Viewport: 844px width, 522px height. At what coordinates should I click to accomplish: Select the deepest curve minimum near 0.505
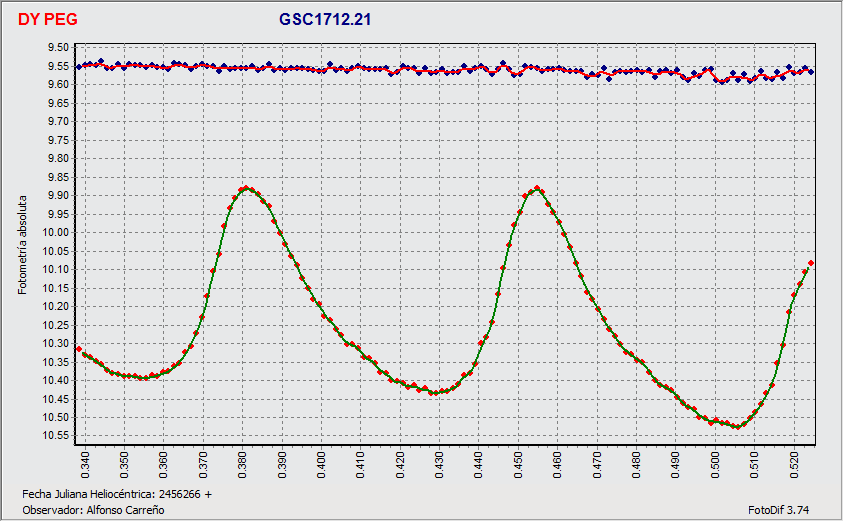[x=737, y=426]
